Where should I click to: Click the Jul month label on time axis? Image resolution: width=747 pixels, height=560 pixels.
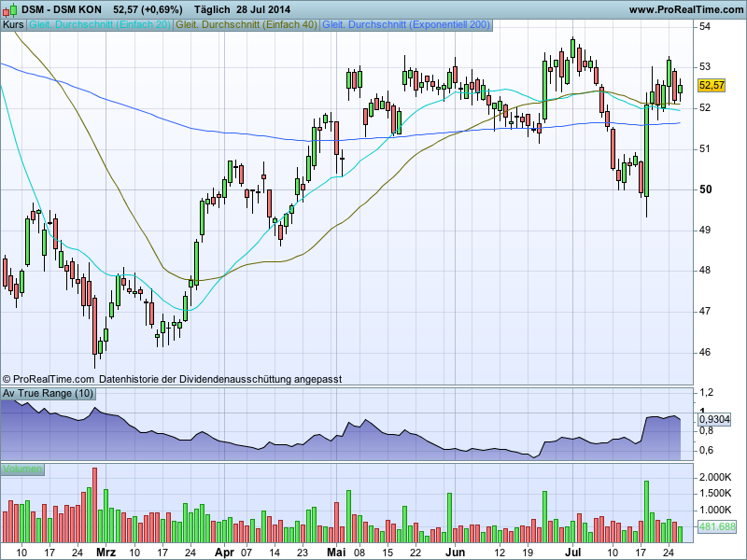(573, 553)
